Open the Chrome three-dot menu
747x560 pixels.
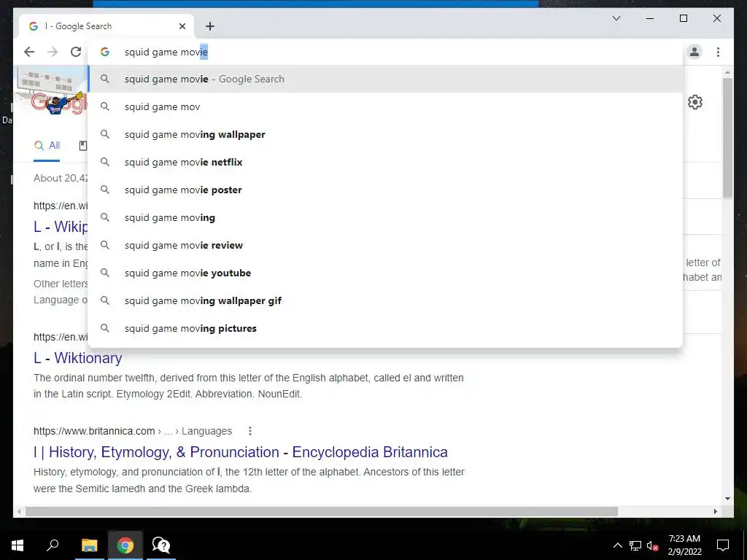click(x=718, y=52)
